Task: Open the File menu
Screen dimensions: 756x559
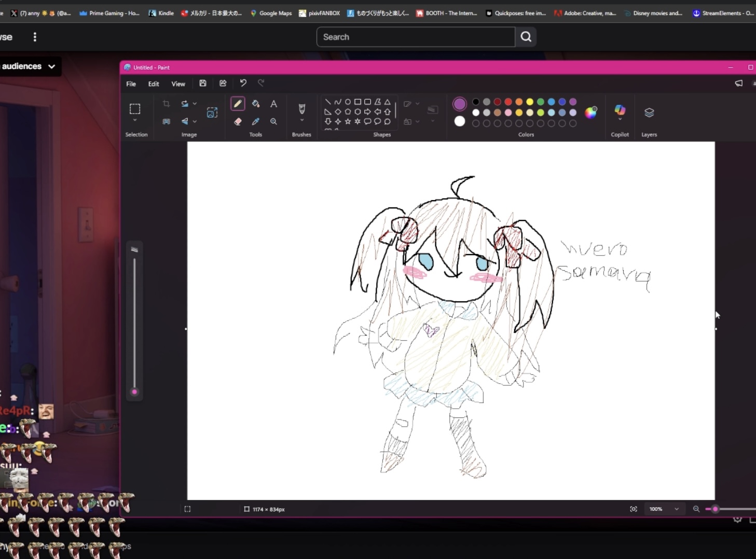Action: tap(131, 84)
